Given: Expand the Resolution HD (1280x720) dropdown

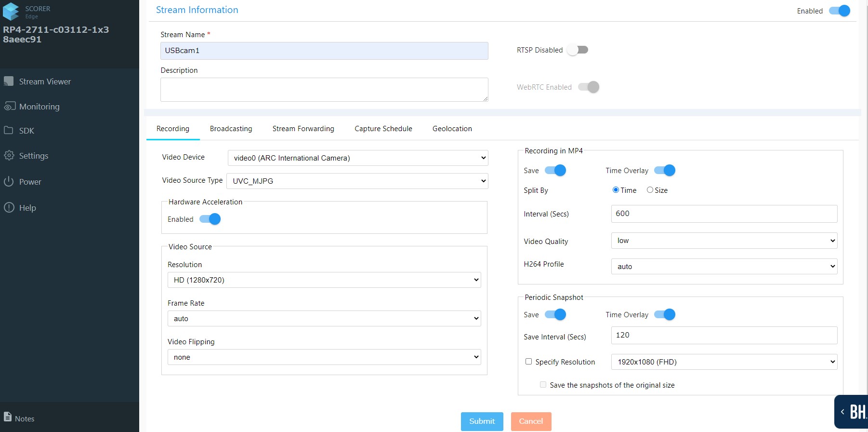Looking at the screenshot, I should click(x=324, y=280).
